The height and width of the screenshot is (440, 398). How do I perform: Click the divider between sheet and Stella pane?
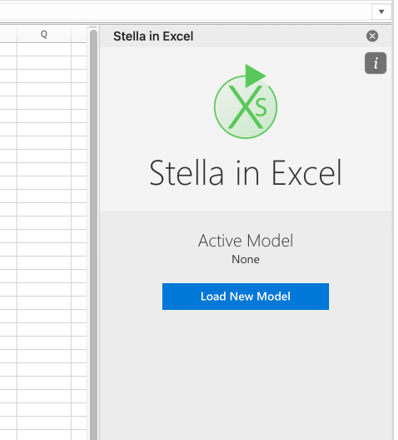coord(99,233)
